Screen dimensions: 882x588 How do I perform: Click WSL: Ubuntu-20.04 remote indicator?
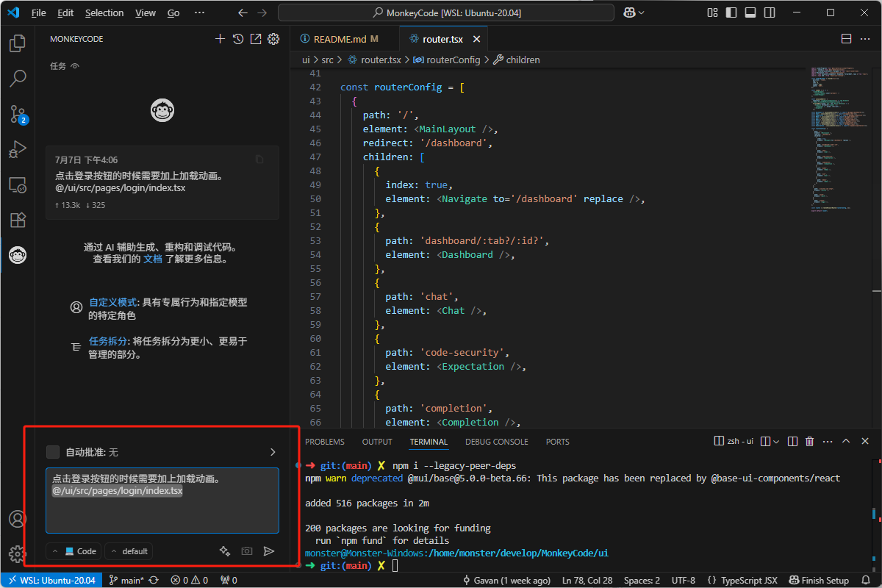tap(50, 580)
